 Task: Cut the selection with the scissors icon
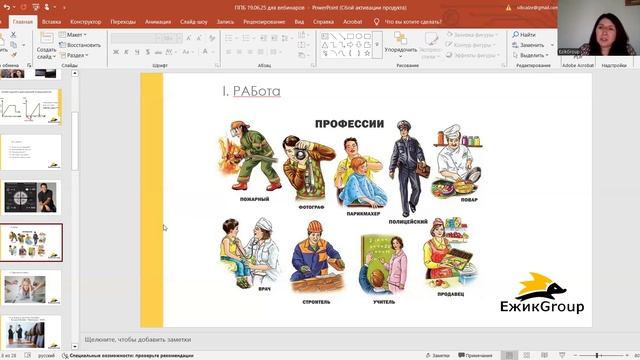click(x=13, y=35)
